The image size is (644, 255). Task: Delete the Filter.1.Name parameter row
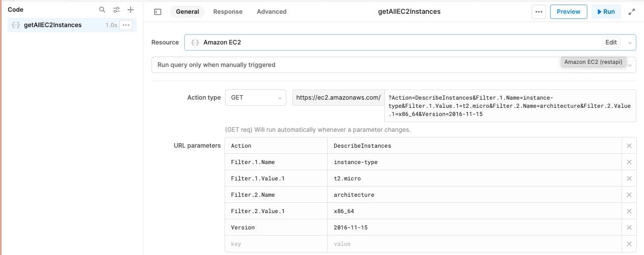click(x=629, y=162)
